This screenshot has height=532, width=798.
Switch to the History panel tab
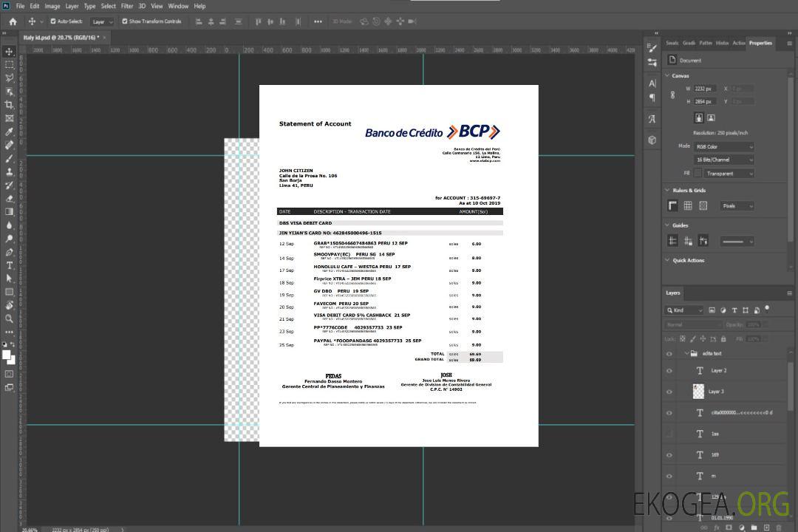click(722, 43)
